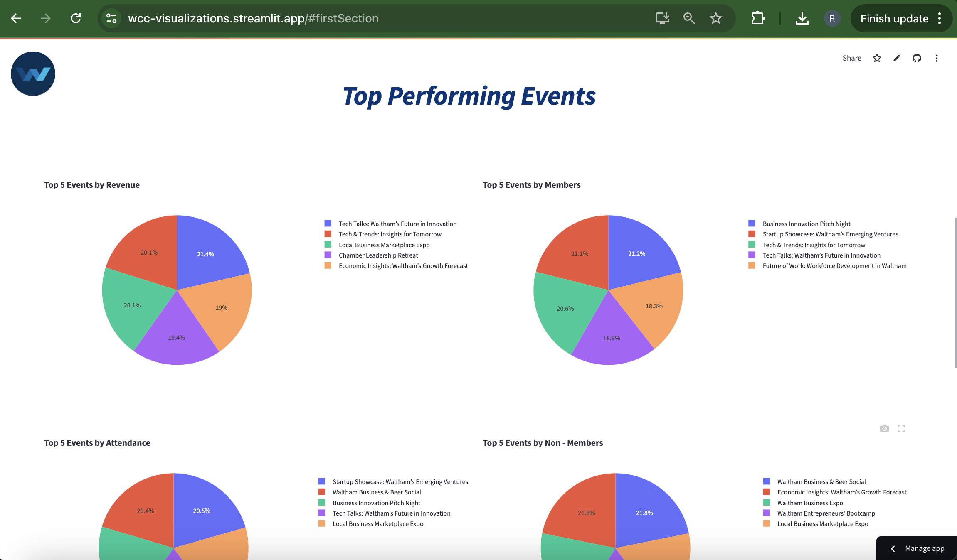Click the Share button

(x=851, y=58)
